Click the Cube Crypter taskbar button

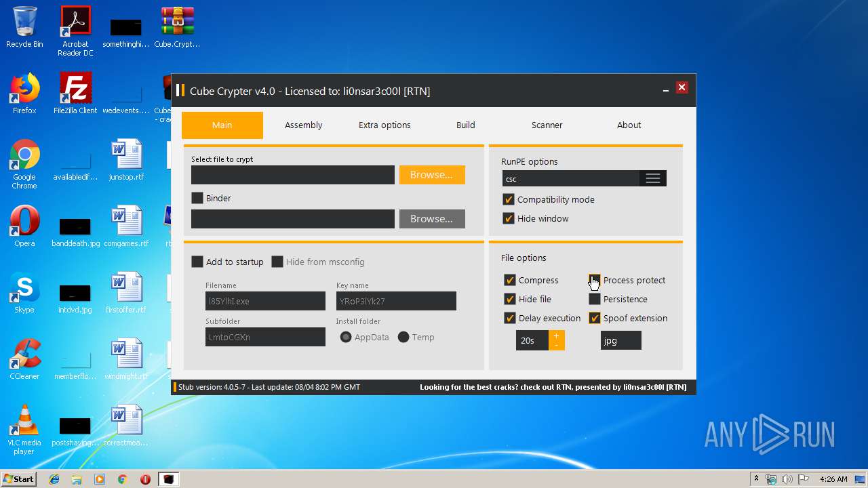click(x=168, y=479)
